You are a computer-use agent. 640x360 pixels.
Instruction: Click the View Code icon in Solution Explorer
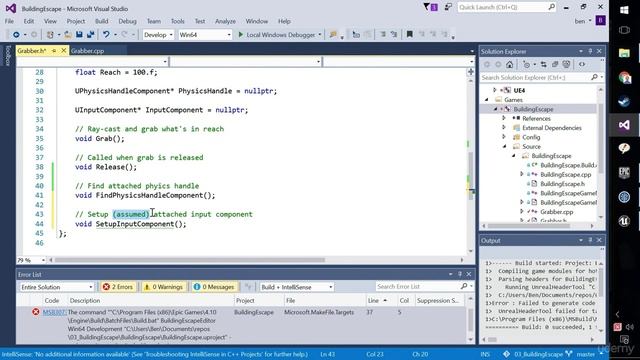click(582, 64)
